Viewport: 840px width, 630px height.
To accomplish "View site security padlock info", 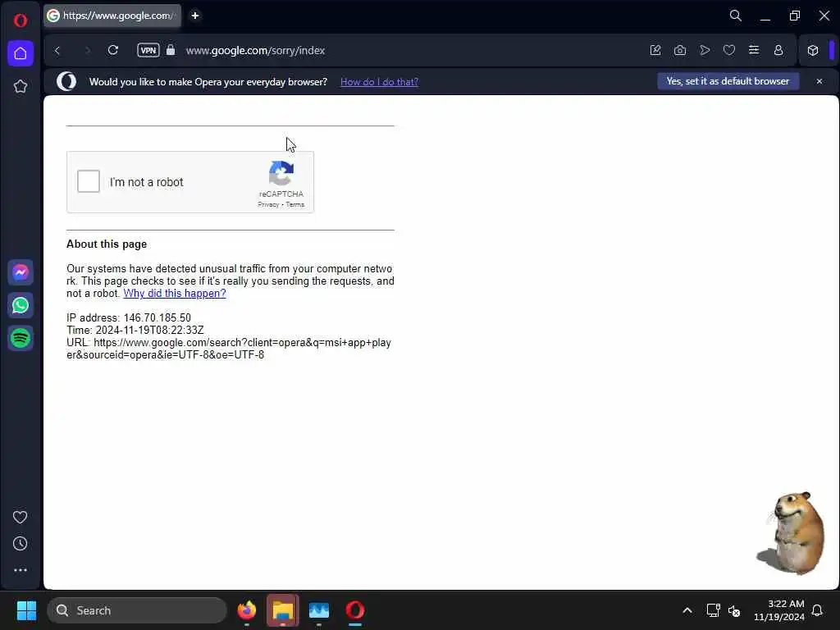I will pyautogui.click(x=171, y=50).
